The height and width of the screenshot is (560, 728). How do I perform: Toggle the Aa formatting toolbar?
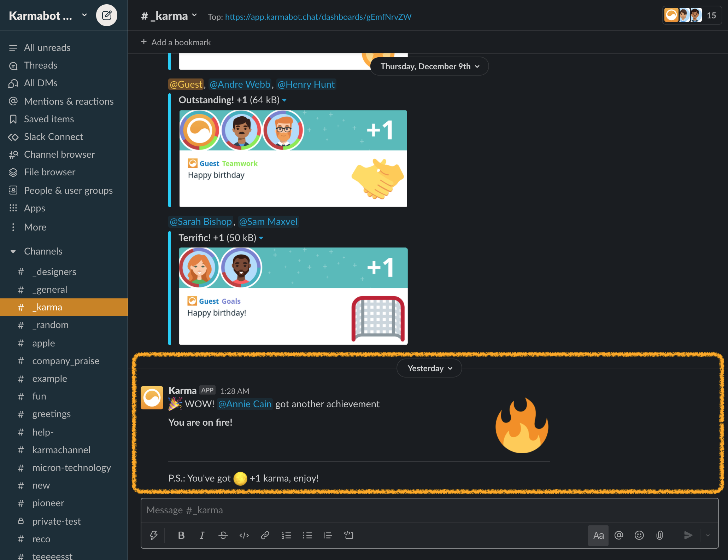[x=598, y=535]
